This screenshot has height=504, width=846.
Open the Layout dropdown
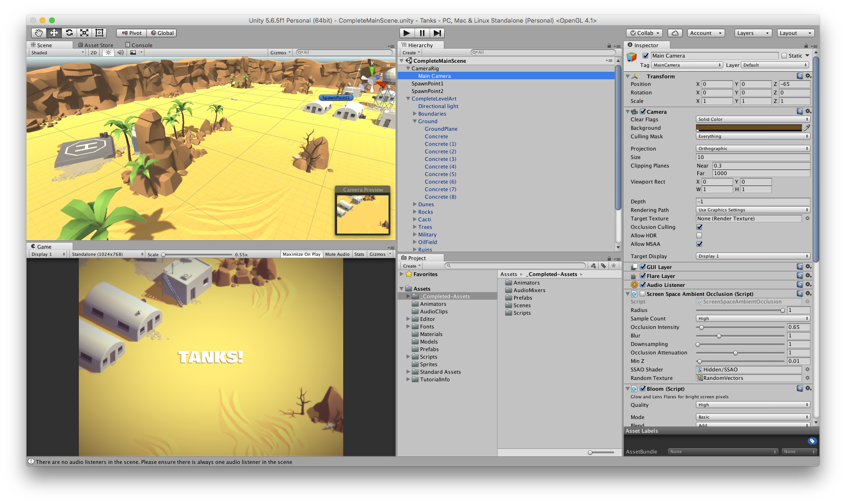[x=796, y=33]
